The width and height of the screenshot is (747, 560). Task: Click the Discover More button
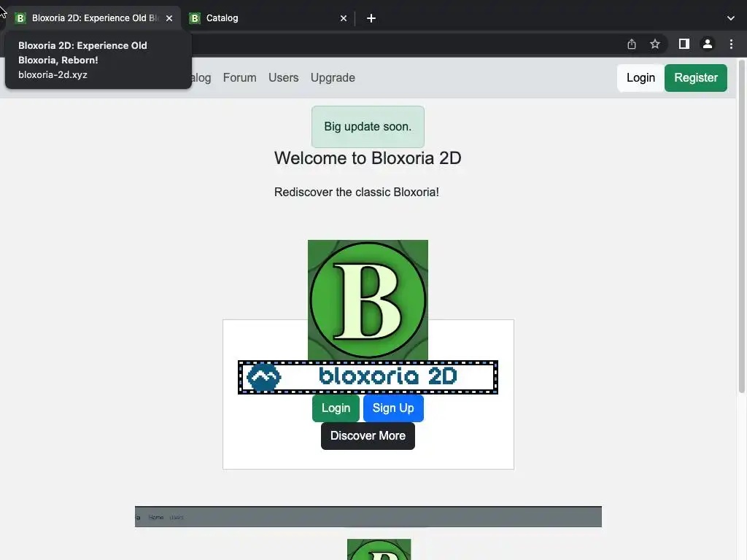(x=368, y=436)
